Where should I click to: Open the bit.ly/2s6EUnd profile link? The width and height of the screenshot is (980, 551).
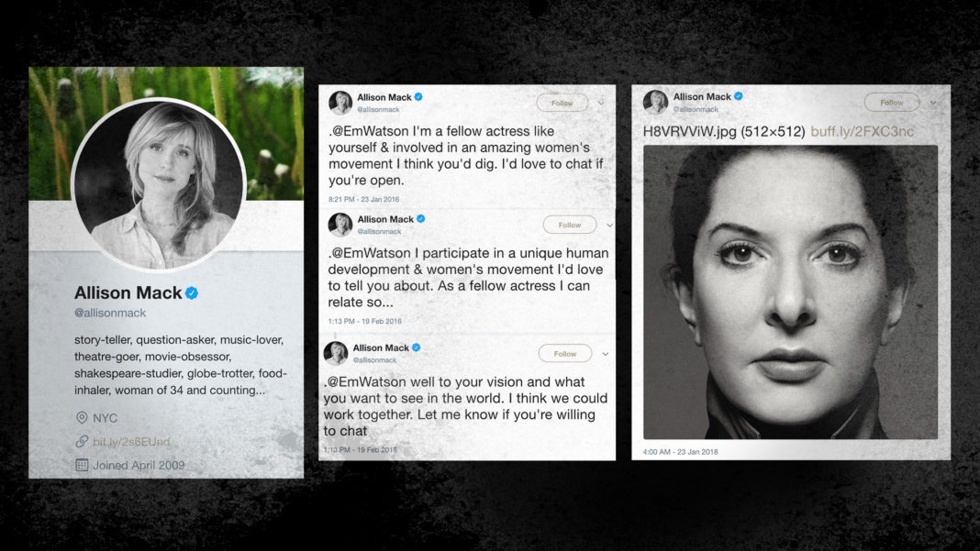pyautogui.click(x=131, y=442)
